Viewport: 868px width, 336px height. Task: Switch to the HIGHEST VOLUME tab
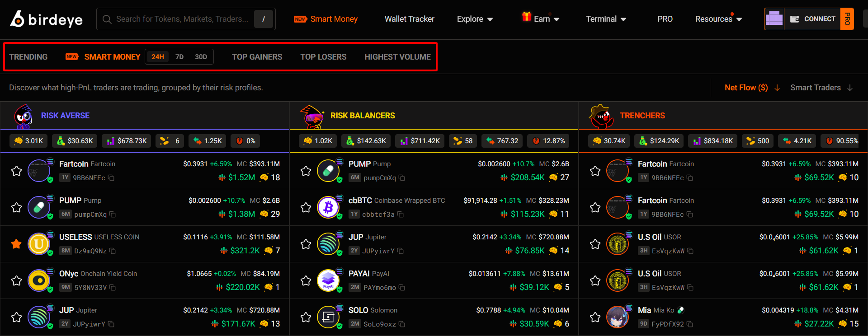(397, 57)
